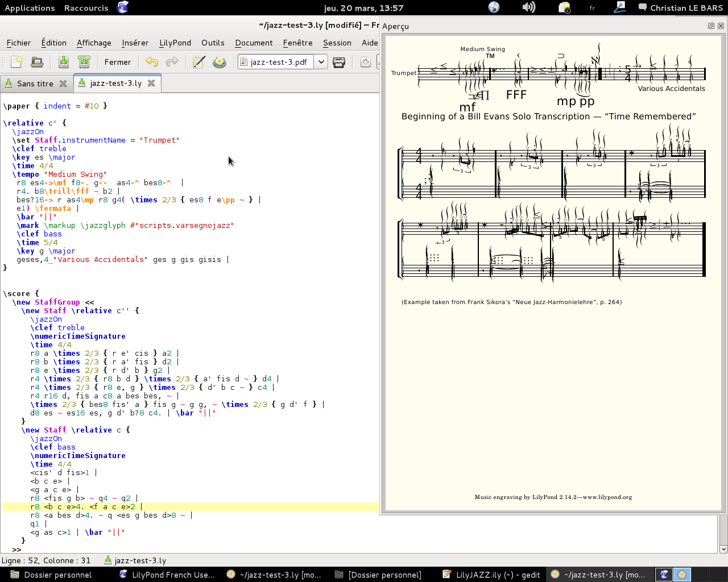Run LilyPond with the water lily icon

tap(220, 62)
